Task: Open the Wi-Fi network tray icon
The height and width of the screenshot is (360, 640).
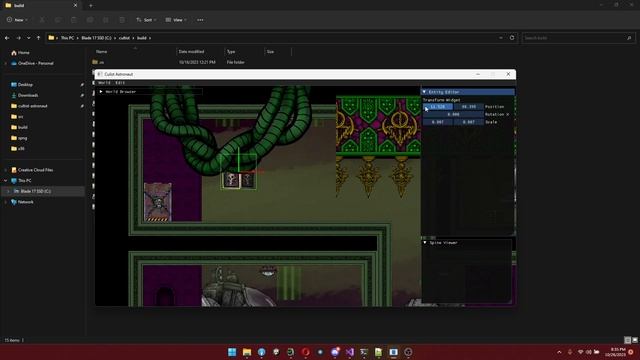Action: tap(580, 352)
